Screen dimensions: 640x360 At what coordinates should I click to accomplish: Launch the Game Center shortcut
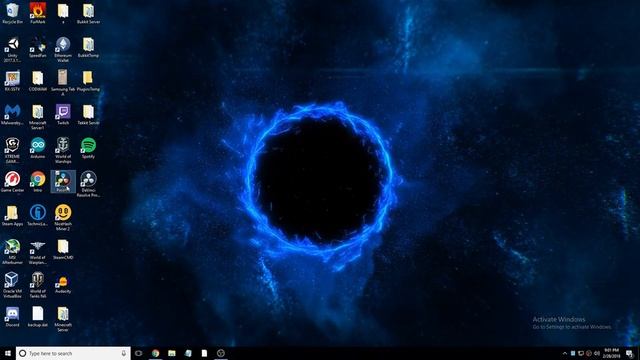pos(12,182)
